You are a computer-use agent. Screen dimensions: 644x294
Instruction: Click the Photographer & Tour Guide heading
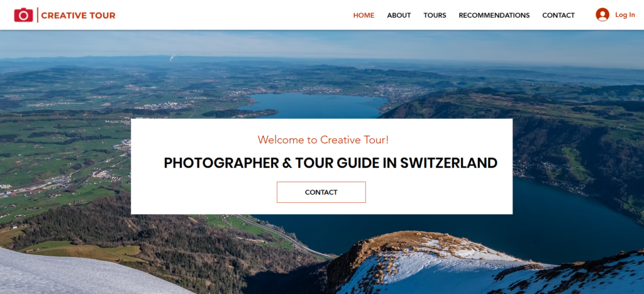pos(330,163)
